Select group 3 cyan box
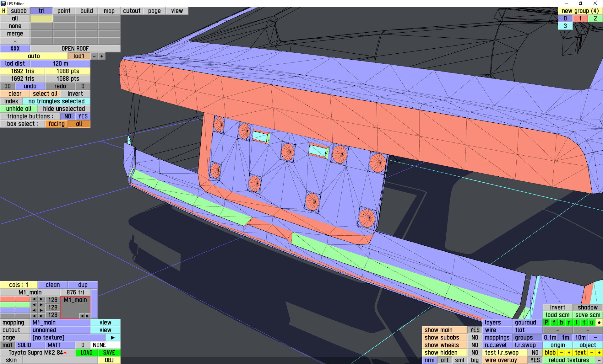This screenshot has width=603, height=364. [x=565, y=26]
